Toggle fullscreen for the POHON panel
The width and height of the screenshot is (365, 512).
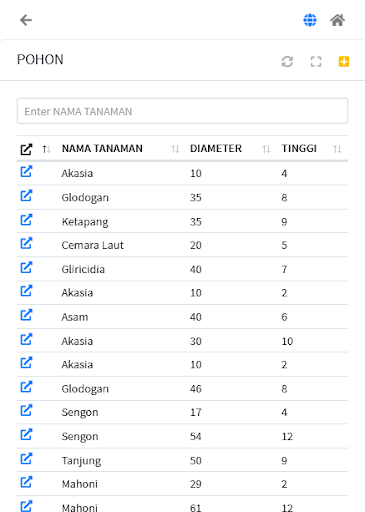pos(316,62)
